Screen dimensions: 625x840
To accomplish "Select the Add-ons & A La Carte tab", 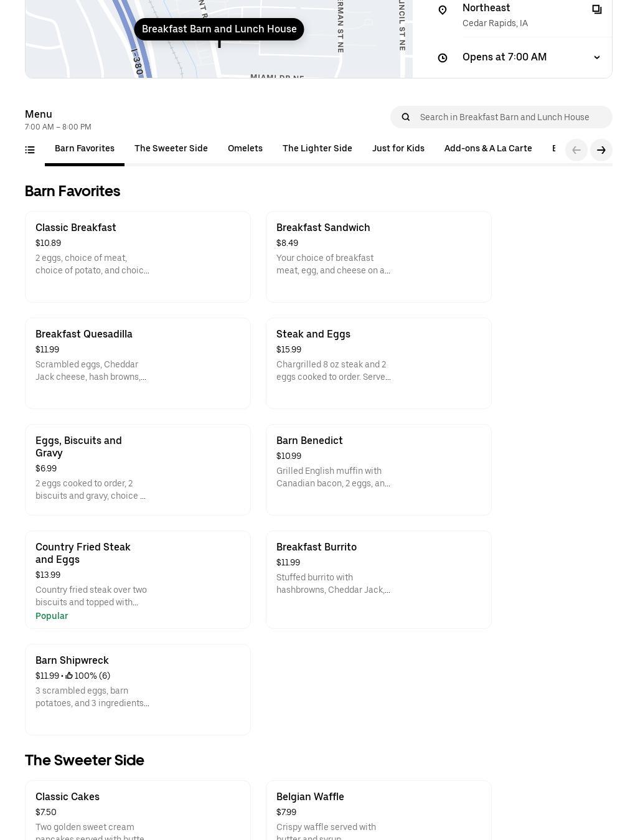I will [x=487, y=149].
